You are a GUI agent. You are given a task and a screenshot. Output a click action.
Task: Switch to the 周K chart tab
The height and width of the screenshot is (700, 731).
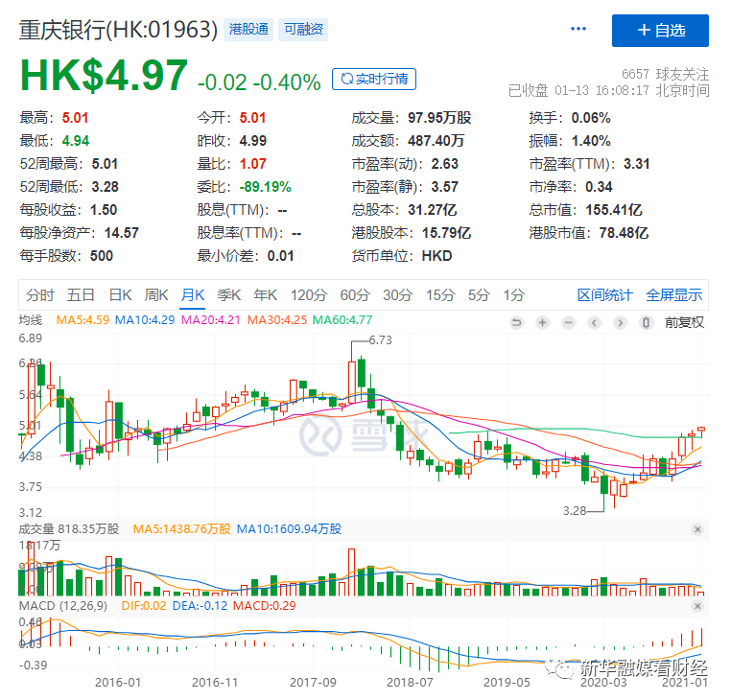click(x=156, y=295)
